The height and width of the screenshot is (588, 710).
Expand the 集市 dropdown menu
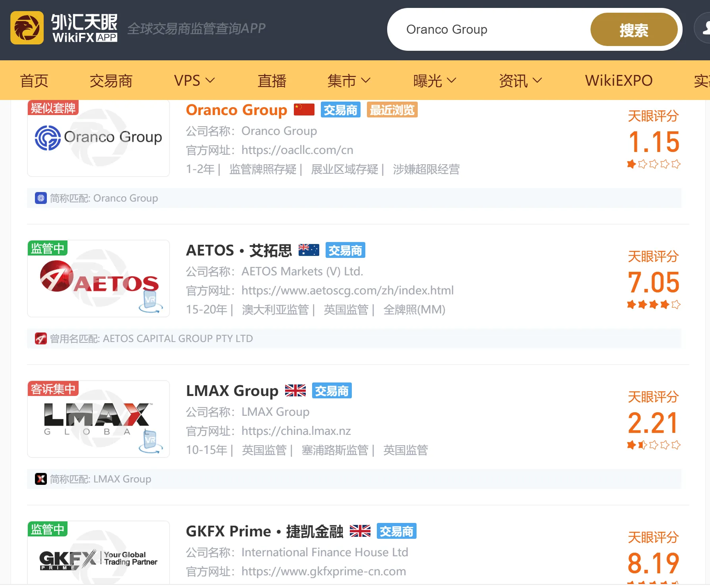coord(349,81)
